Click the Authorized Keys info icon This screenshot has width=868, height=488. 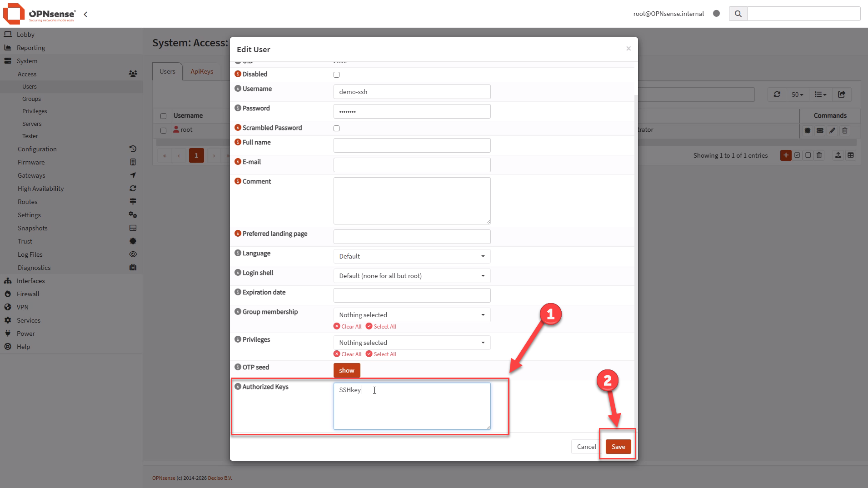(238, 387)
